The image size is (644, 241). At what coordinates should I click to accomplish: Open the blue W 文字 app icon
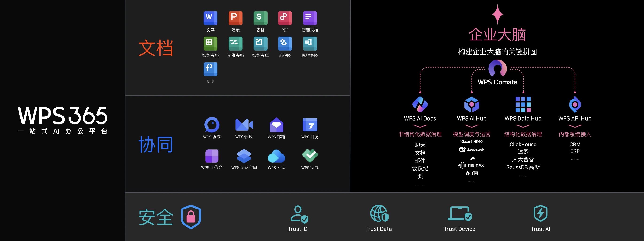210,18
